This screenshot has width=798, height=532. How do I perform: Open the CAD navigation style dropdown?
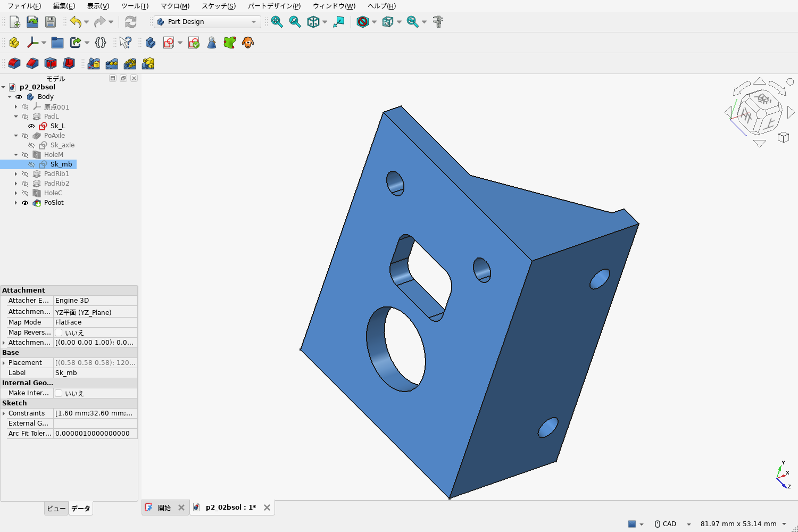click(672, 524)
